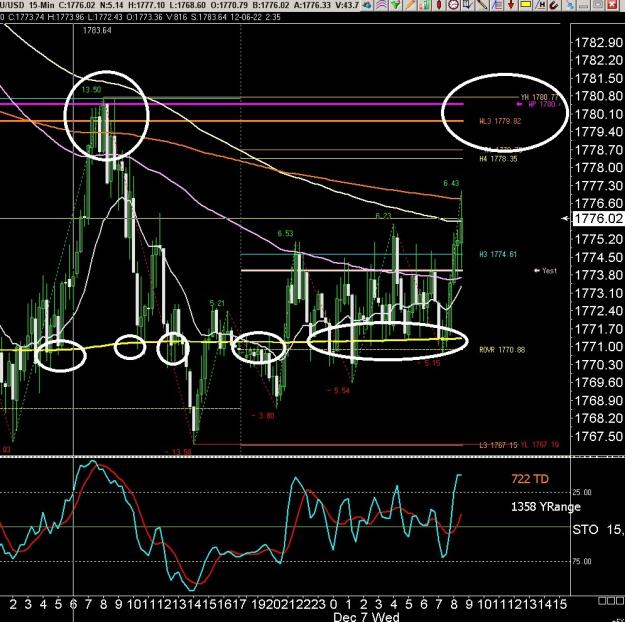
Task: Select the pencil drawing tool
Action: [x=410, y=5]
